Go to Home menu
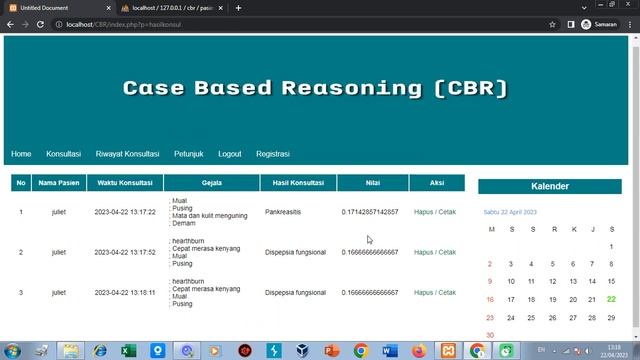 pyautogui.click(x=21, y=154)
